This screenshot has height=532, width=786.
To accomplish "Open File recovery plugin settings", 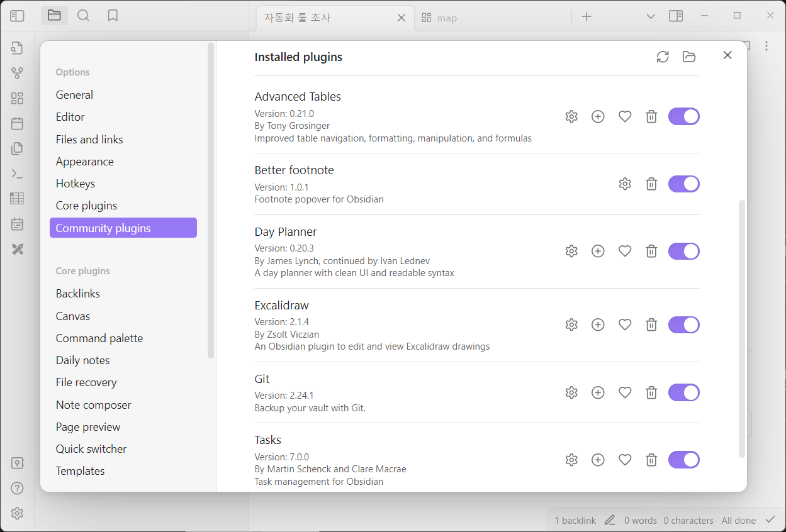I will [x=123, y=382].
